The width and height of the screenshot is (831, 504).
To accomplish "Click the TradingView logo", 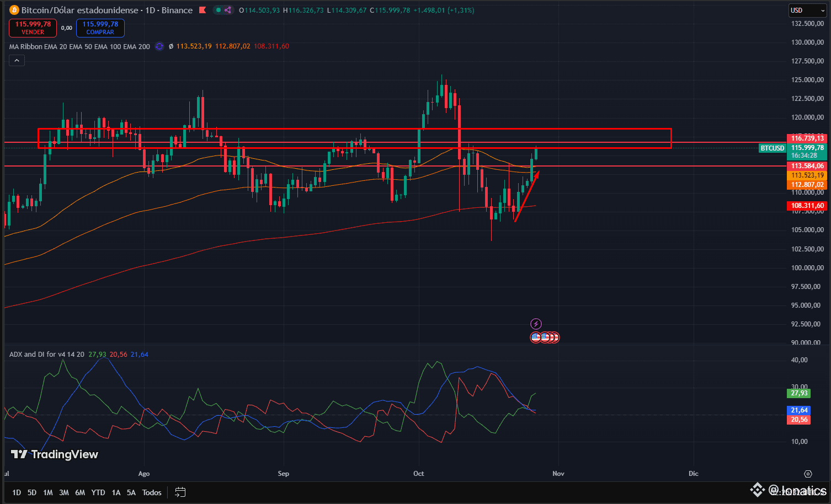I will 55,454.
